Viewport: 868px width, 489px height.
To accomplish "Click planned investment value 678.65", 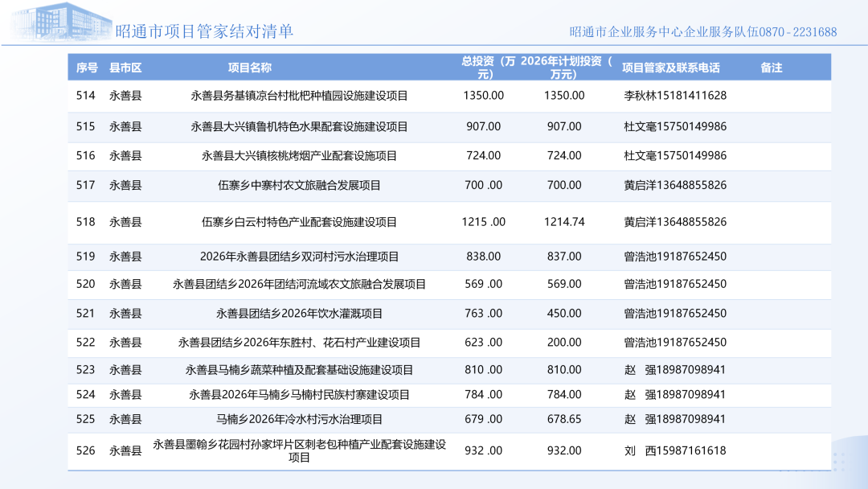I will coord(564,419).
